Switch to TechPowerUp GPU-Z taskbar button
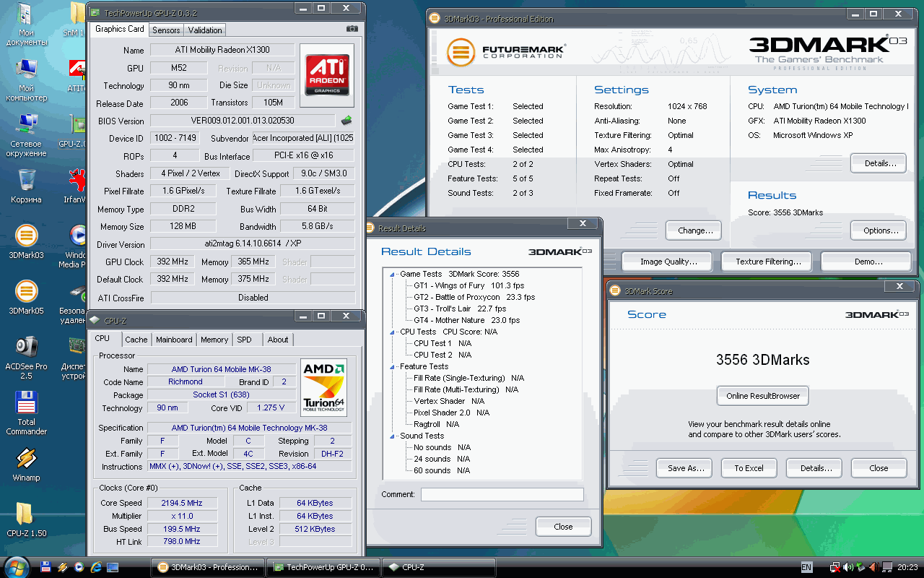Screen dimensions: 924x578 click(x=323, y=567)
